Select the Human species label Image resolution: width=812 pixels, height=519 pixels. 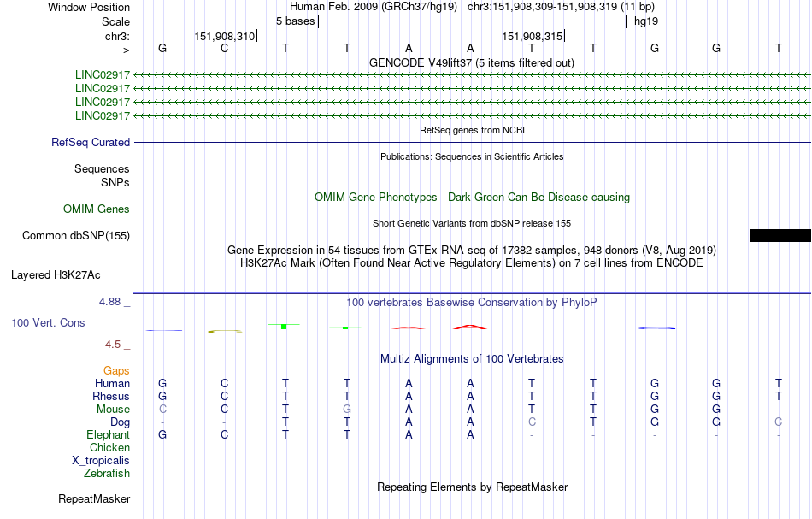(112, 383)
